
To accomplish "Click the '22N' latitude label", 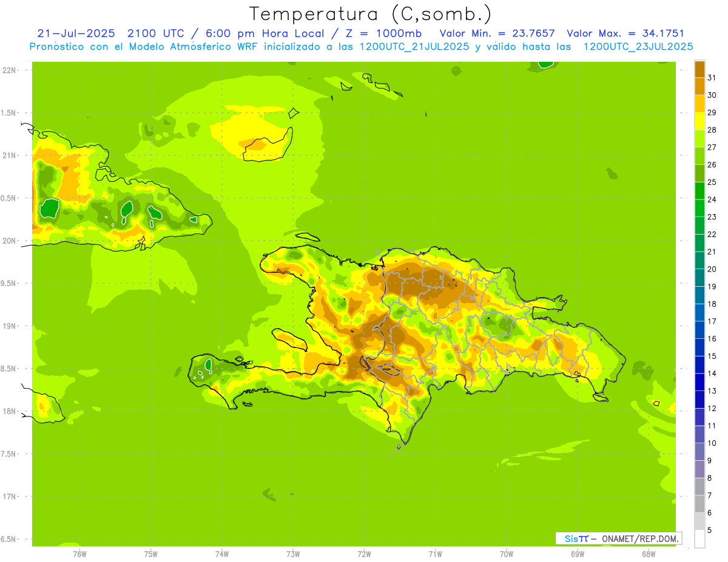I will point(10,70).
